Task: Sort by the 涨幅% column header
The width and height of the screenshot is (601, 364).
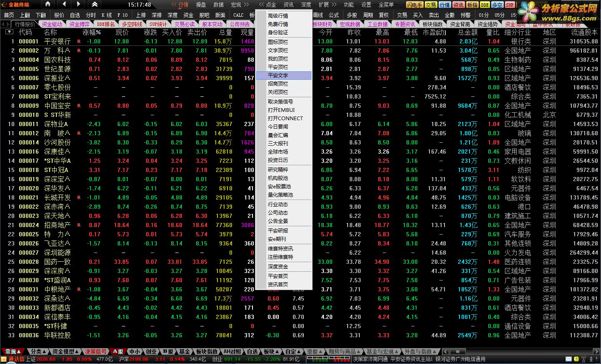Action: tap(91, 32)
